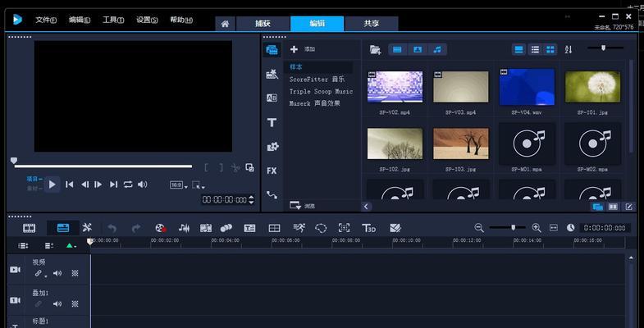Collapse library navigation with left chevron
Viewport: 644px width, 328px height.
366,206
